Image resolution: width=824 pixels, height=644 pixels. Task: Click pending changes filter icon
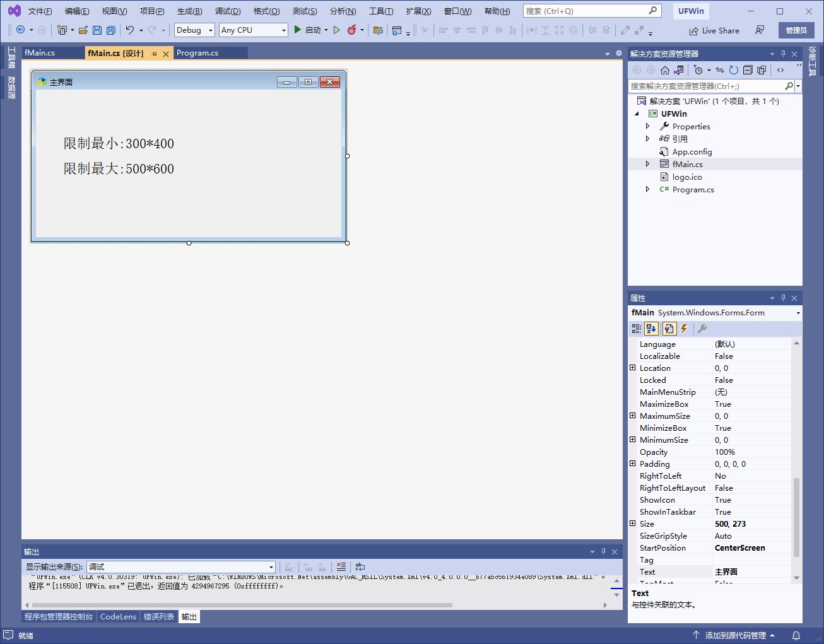[698, 70]
